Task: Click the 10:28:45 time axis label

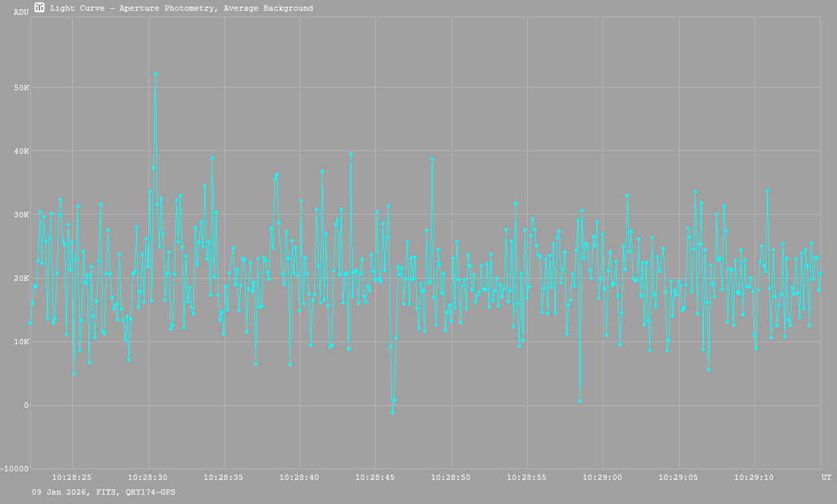Action: point(375,478)
